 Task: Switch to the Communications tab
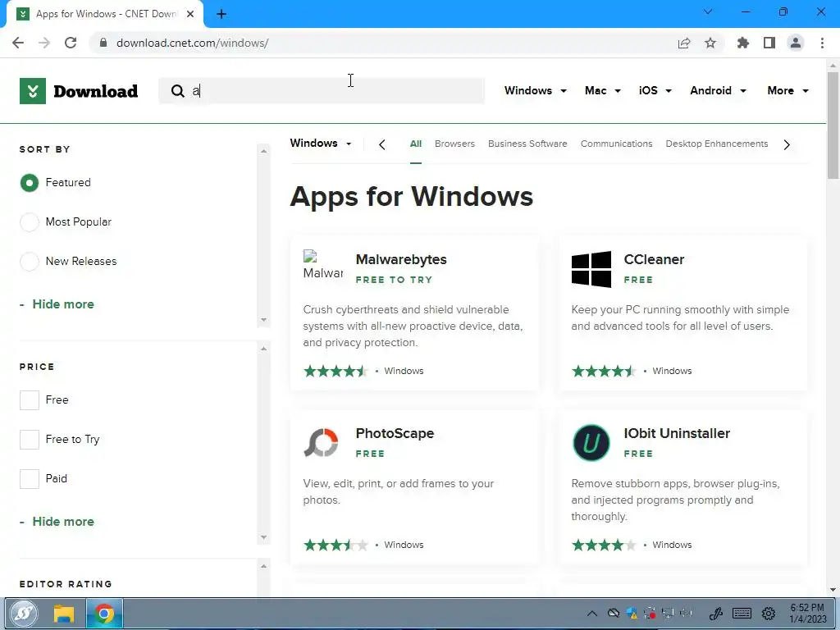tap(617, 144)
